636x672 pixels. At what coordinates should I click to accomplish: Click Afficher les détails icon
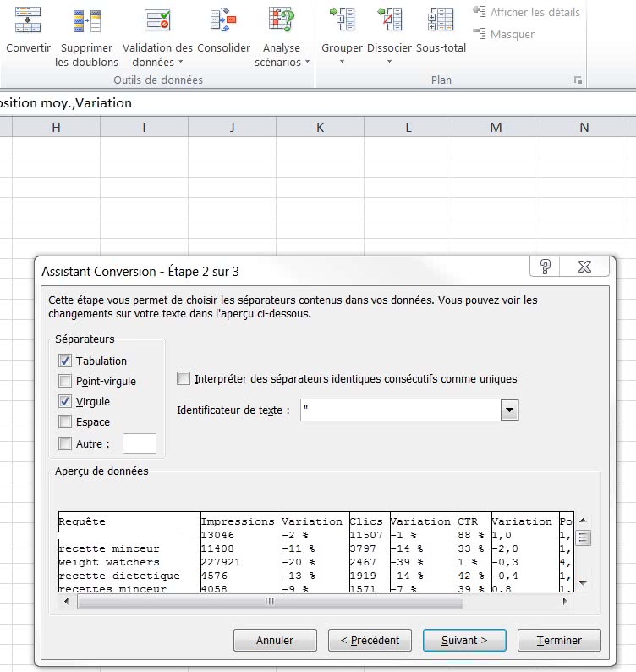pyautogui.click(x=480, y=11)
